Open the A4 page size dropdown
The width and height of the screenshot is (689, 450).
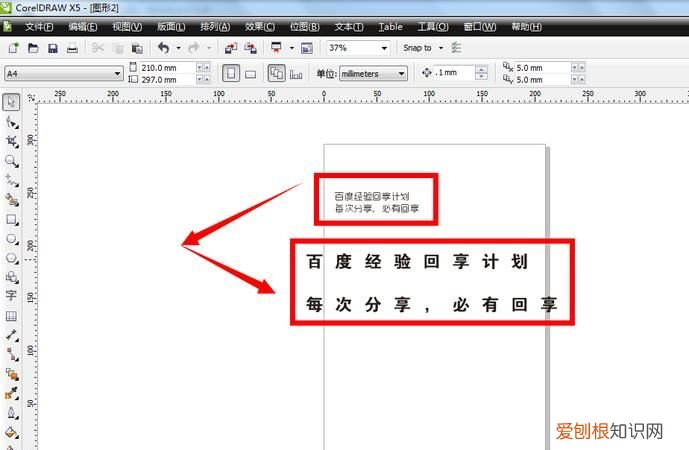(117, 73)
